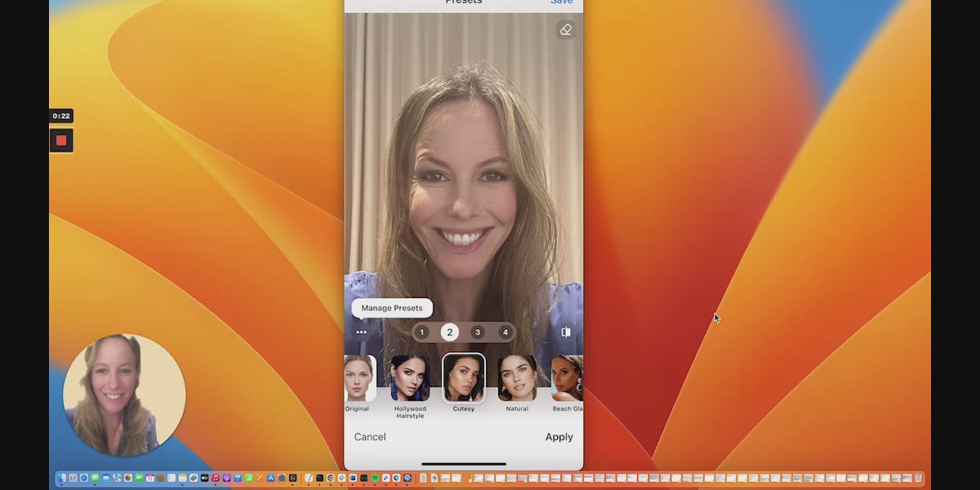The image size is (980, 490).
Task: Open Calendar from the Dock
Action: (149, 478)
